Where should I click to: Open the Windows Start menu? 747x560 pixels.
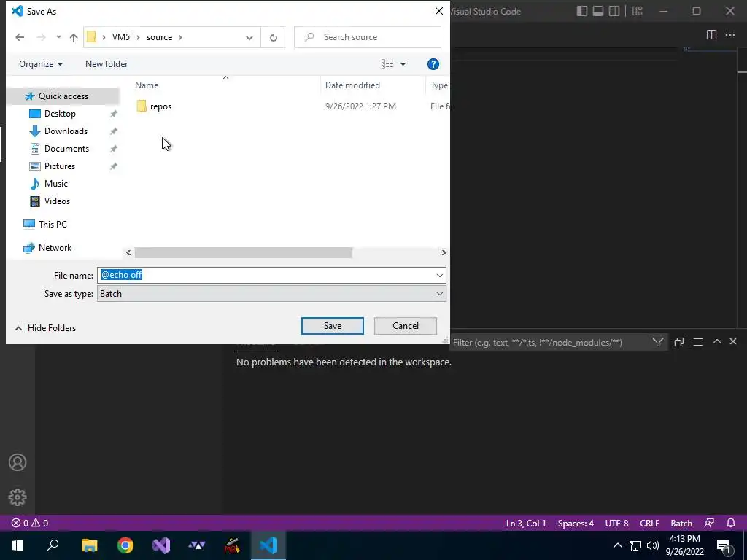click(x=18, y=545)
